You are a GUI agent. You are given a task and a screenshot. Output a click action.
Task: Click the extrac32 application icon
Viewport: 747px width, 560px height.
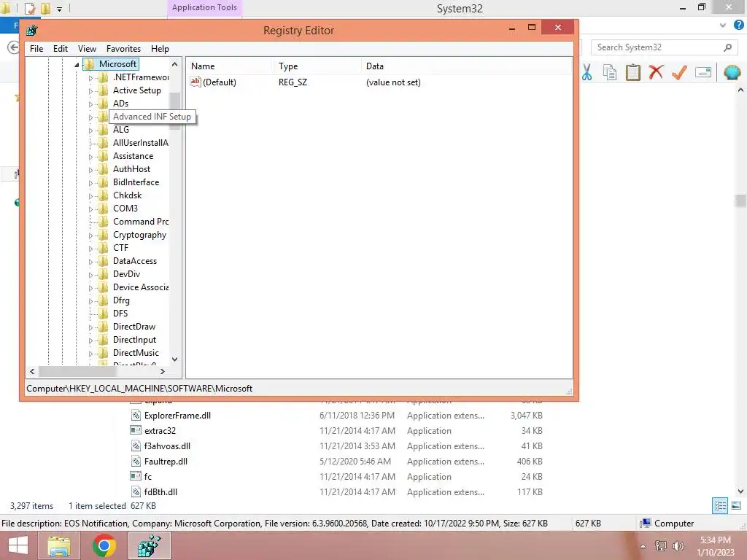click(136, 430)
